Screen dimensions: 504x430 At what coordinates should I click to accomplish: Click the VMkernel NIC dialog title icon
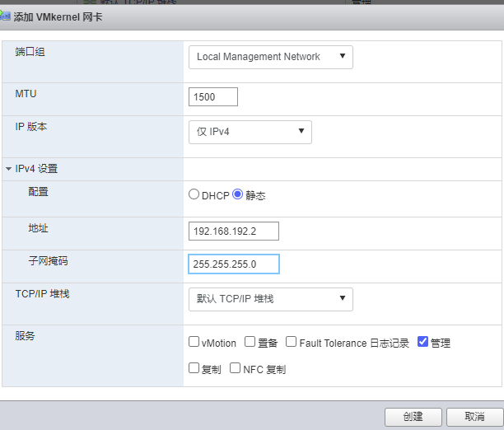6,16
